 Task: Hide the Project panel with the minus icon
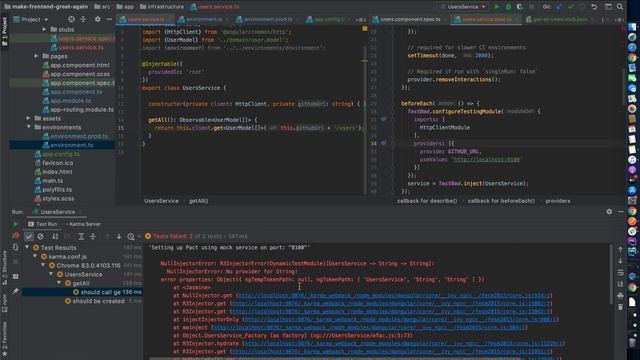(x=109, y=19)
